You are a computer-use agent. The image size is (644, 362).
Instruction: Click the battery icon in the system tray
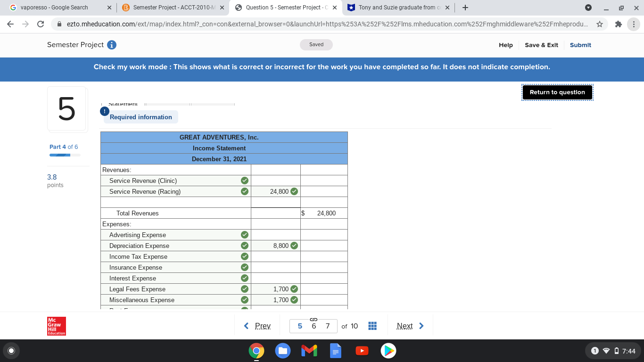[x=616, y=351]
